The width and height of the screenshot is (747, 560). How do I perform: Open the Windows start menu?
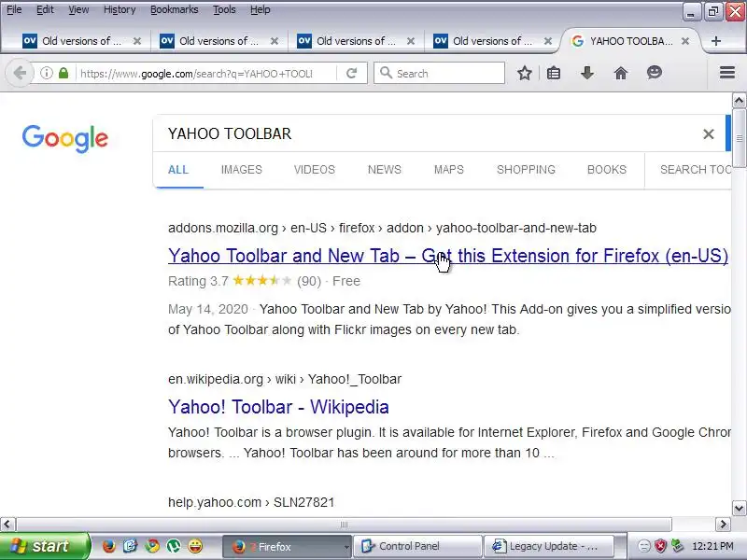click(45, 546)
